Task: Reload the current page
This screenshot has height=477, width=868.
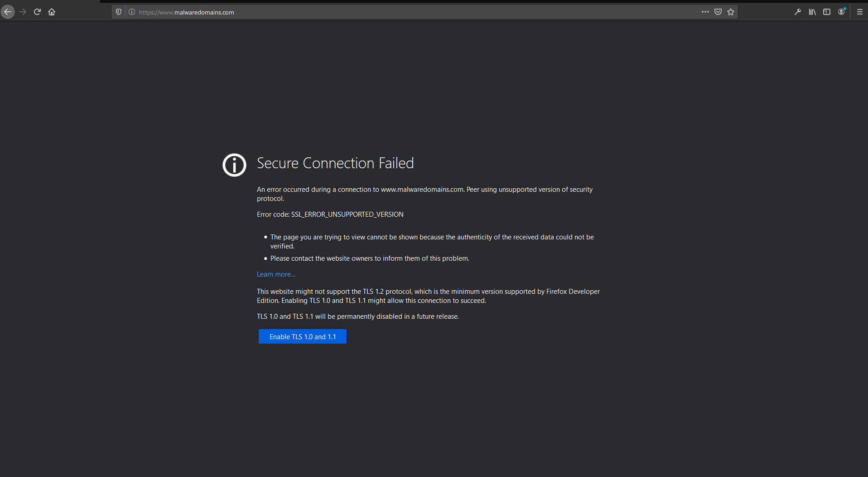Action: pos(37,12)
